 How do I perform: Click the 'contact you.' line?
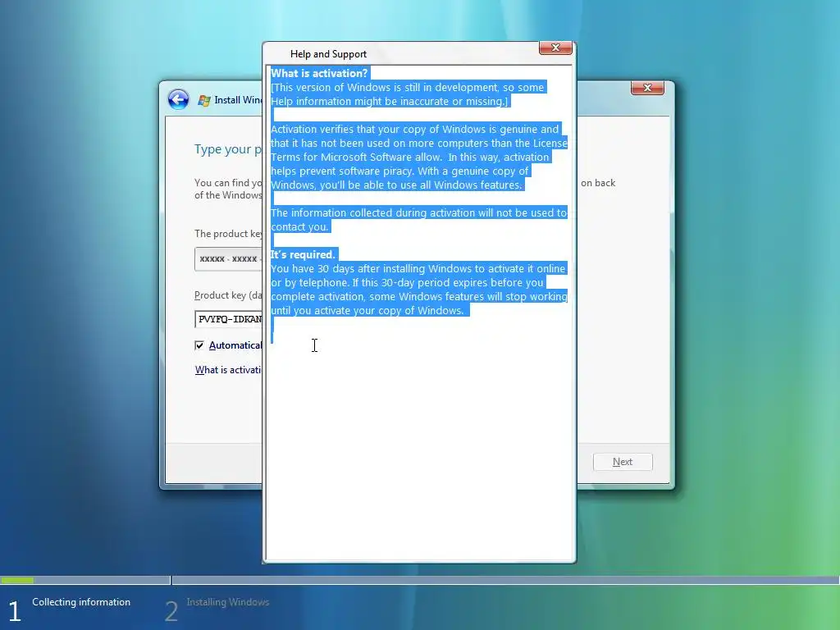click(299, 226)
